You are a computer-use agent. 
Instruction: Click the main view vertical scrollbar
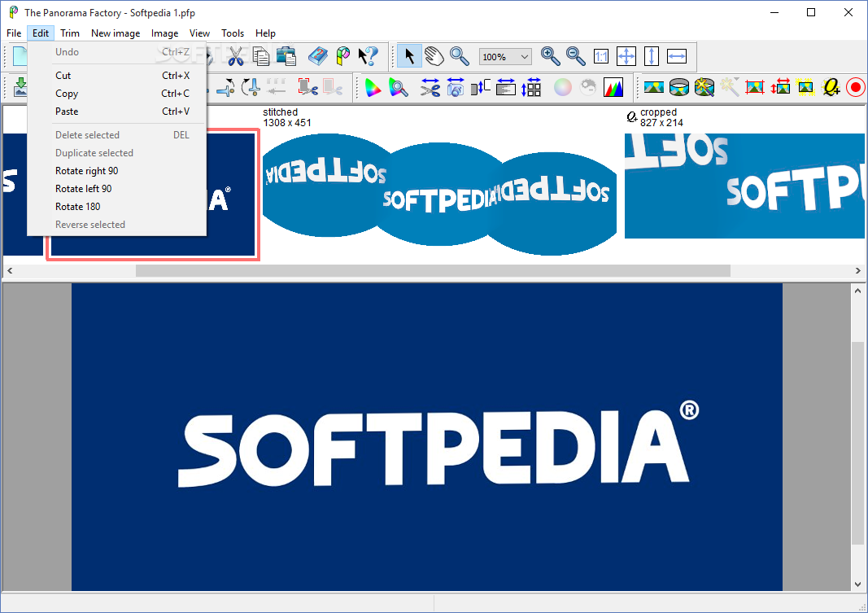point(857,443)
